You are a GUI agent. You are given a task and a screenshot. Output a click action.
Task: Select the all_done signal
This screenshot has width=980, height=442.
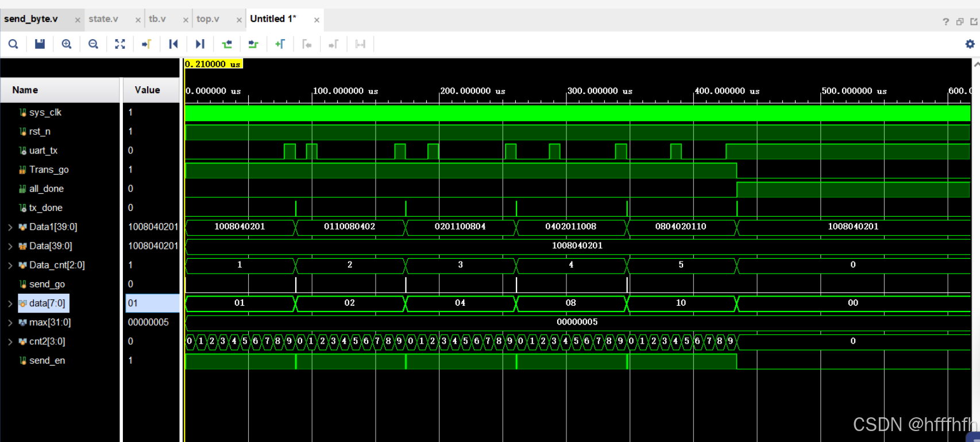coord(47,189)
